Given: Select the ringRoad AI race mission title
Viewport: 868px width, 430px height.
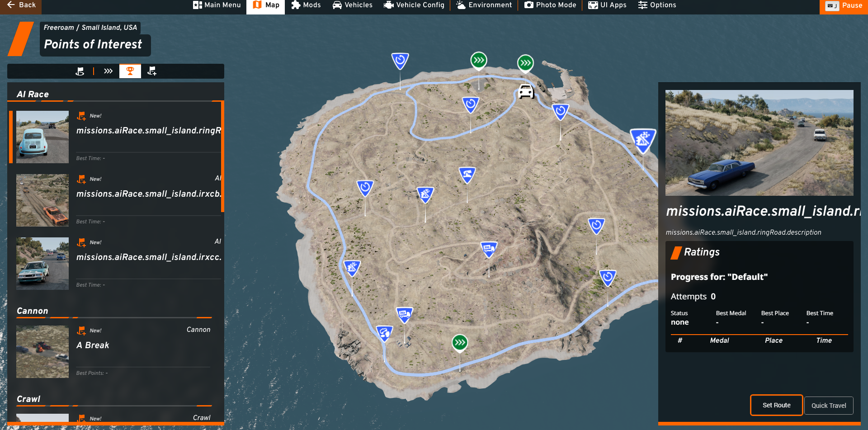Looking at the screenshot, I should tap(148, 131).
